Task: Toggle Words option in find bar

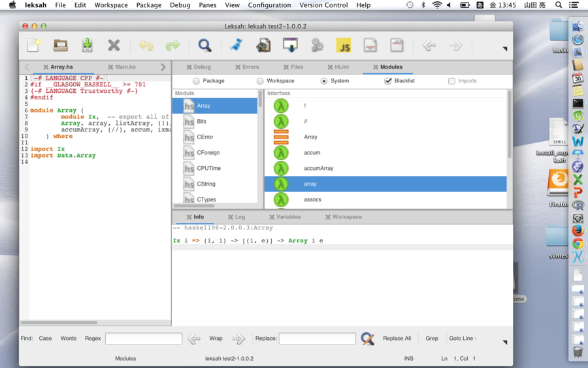Action: (68, 339)
